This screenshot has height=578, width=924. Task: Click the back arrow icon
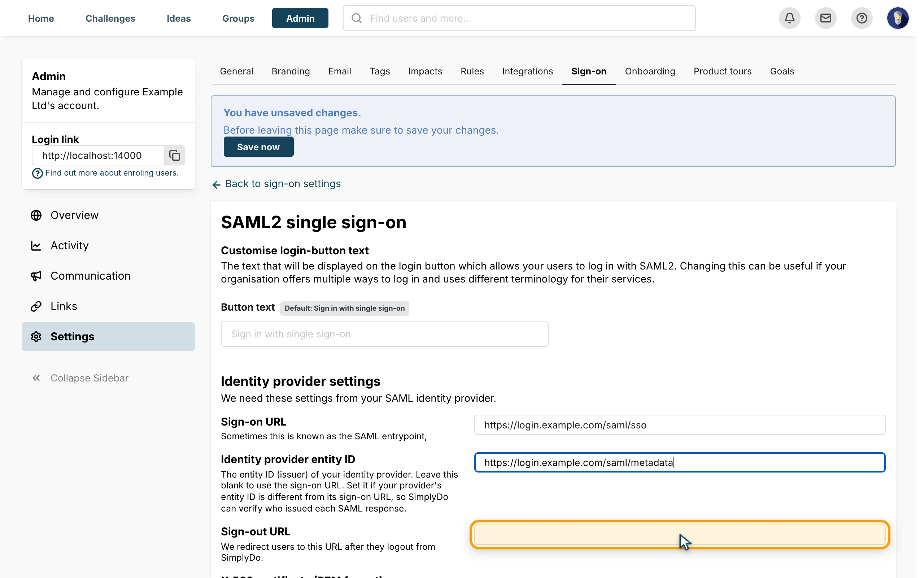pyautogui.click(x=217, y=185)
